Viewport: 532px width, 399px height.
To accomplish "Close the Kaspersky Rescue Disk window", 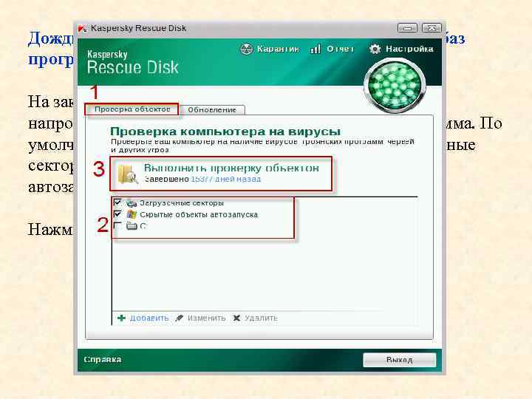I will (432, 28).
